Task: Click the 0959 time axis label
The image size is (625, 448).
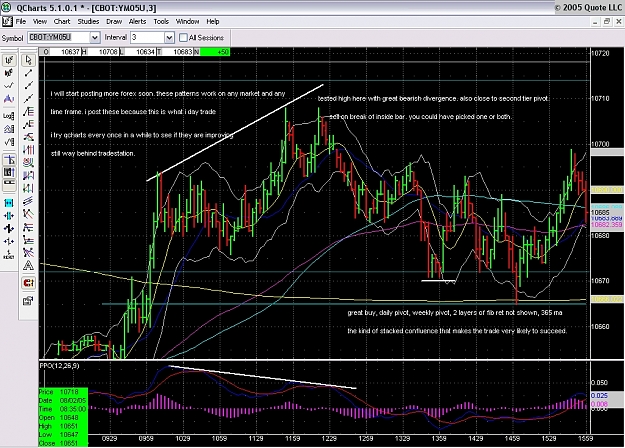Action: point(146,438)
